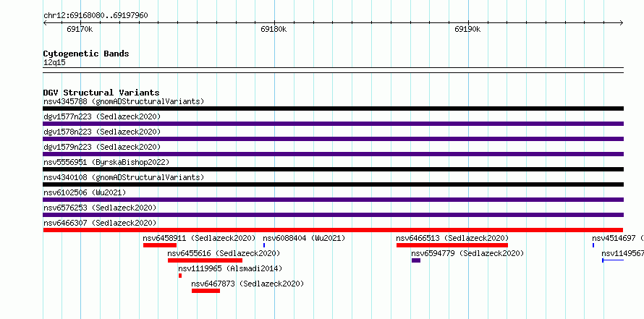
Task: Open nsv6466513 (Sedlazeck2020) label
Action: pyautogui.click(x=452, y=238)
